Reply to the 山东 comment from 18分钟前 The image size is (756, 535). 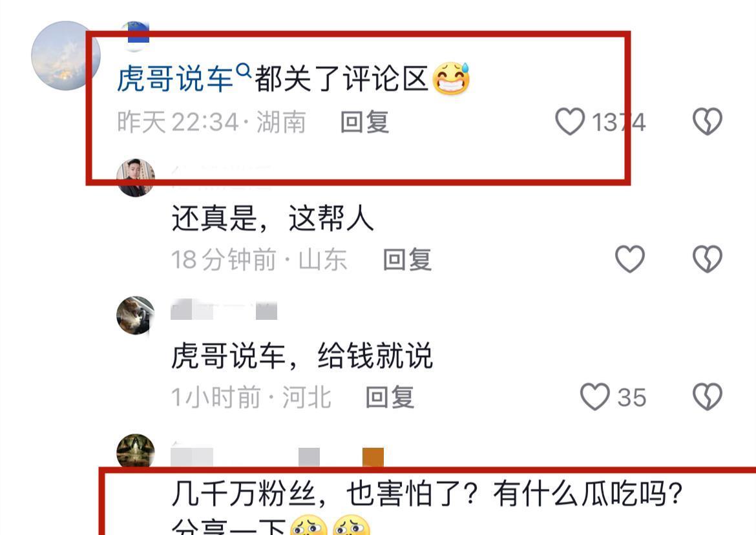[x=407, y=260]
